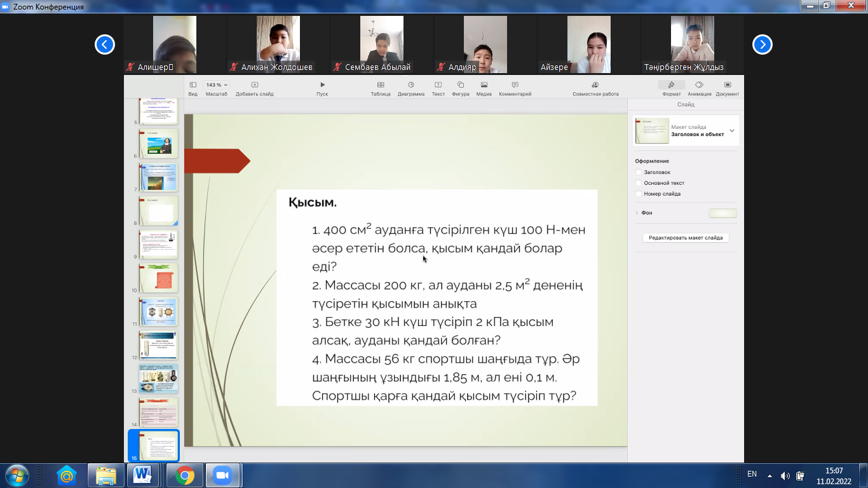This screenshot has height=488, width=868.
Task: Click the Медиа insert icon
Action: pyautogui.click(x=484, y=85)
